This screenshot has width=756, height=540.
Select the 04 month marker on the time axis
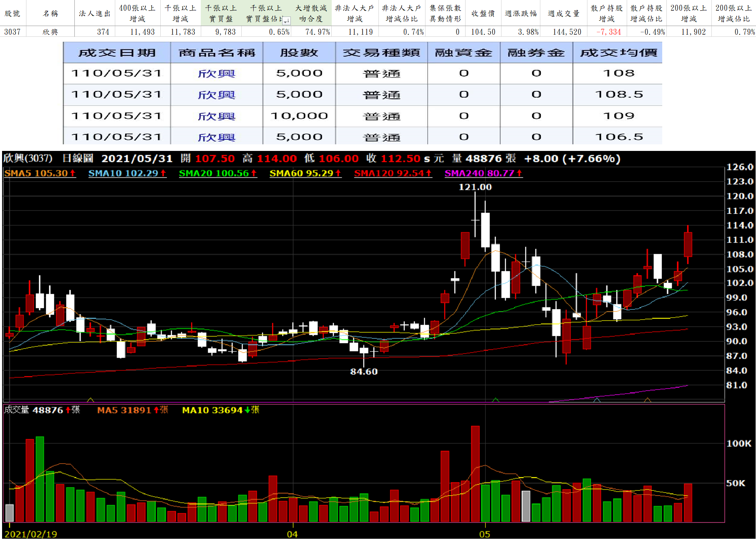292,534
